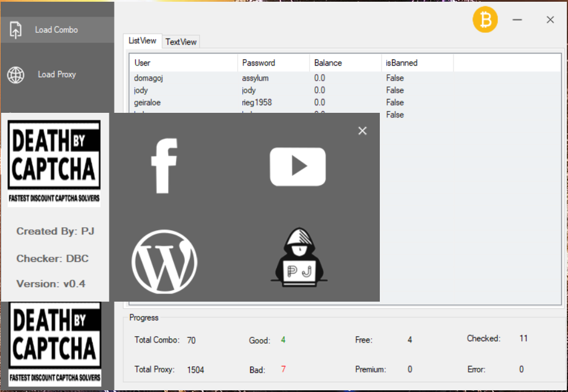This screenshot has height=392, width=568.
Task: Open the Facebook link icon
Action: [165, 166]
